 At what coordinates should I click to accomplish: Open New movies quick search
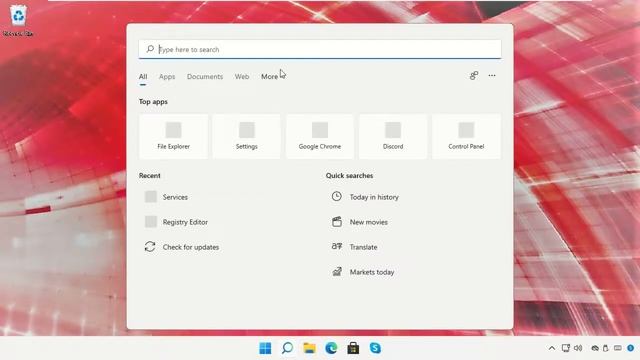369,222
